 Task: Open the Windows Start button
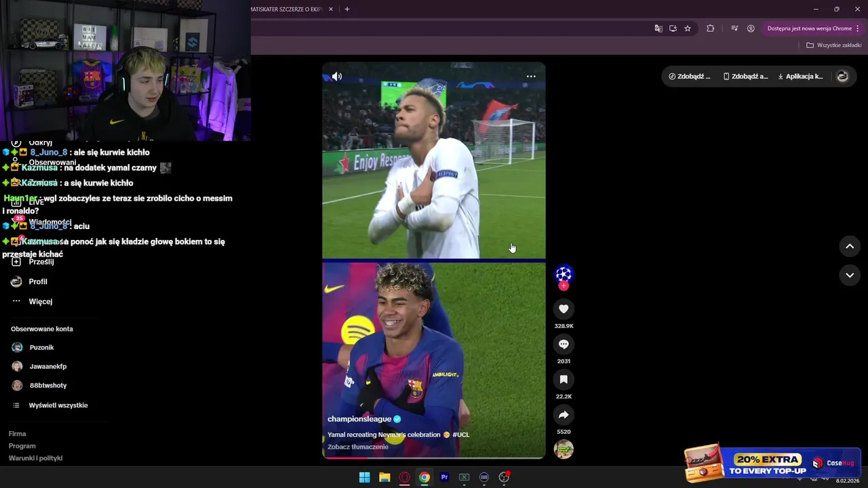pos(365,477)
